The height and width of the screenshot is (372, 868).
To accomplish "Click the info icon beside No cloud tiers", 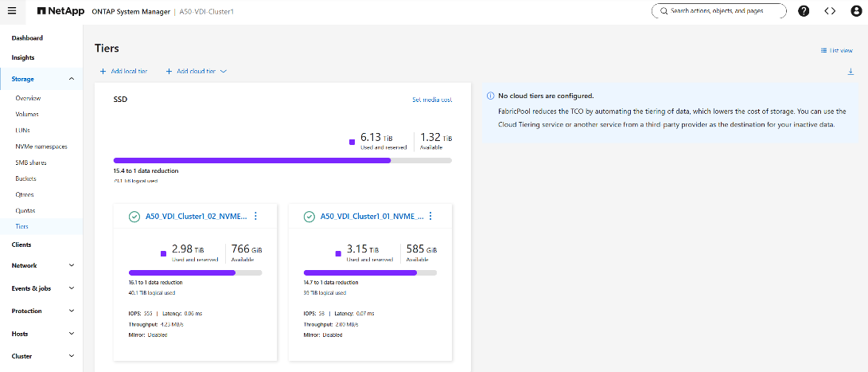I will coord(490,96).
